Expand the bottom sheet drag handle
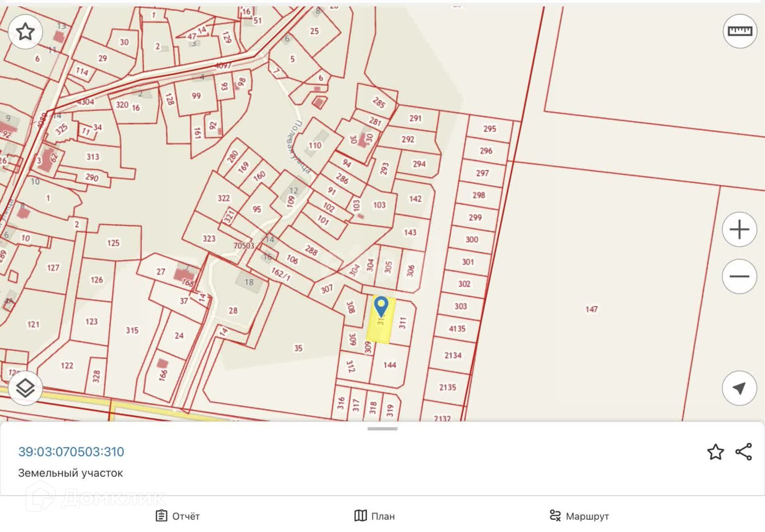 pyautogui.click(x=382, y=429)
